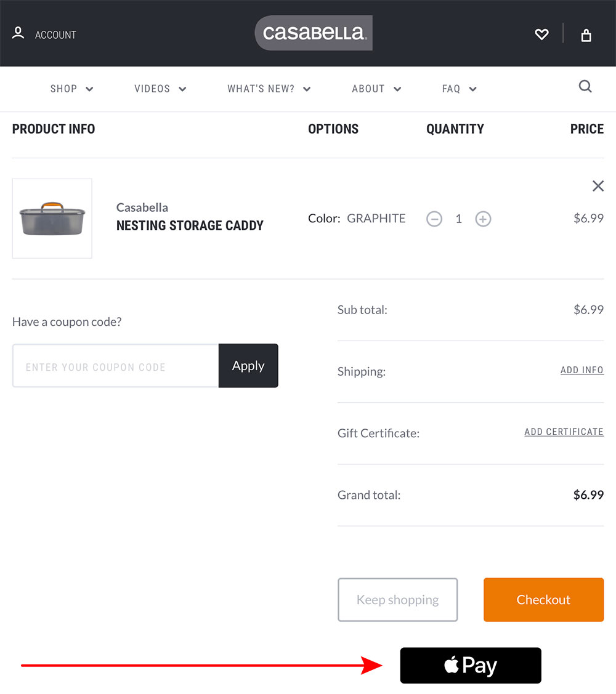Screen dimensions: 616x694
Task: Go to Casabella logo home
Action: coord(314,33)
